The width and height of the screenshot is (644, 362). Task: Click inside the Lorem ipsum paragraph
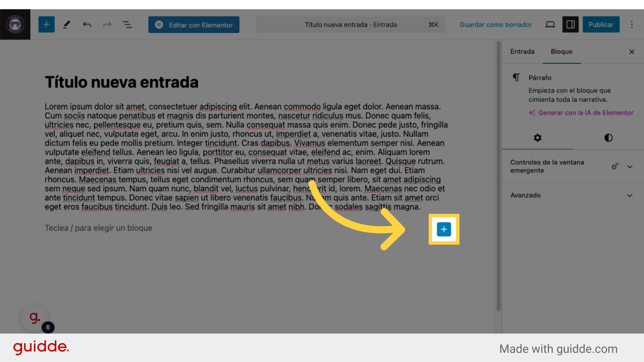[x=246, y=157]
